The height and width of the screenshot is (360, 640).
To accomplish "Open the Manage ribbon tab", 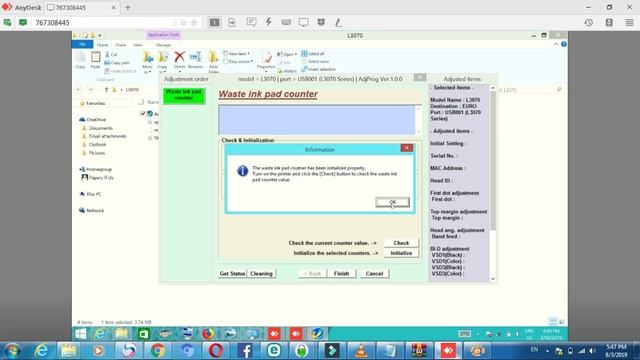I will point(163,45).
